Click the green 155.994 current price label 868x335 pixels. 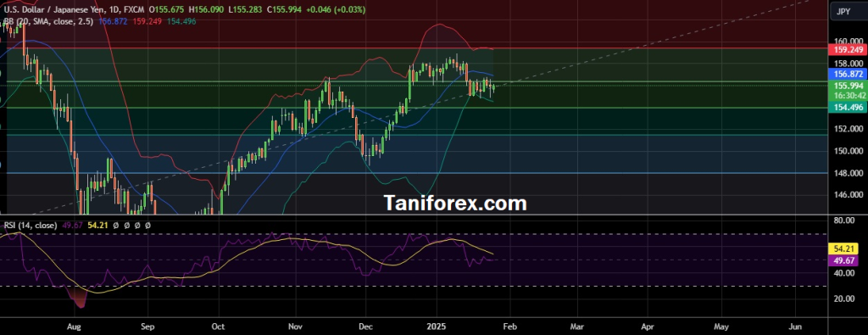(x=847, y=86)
